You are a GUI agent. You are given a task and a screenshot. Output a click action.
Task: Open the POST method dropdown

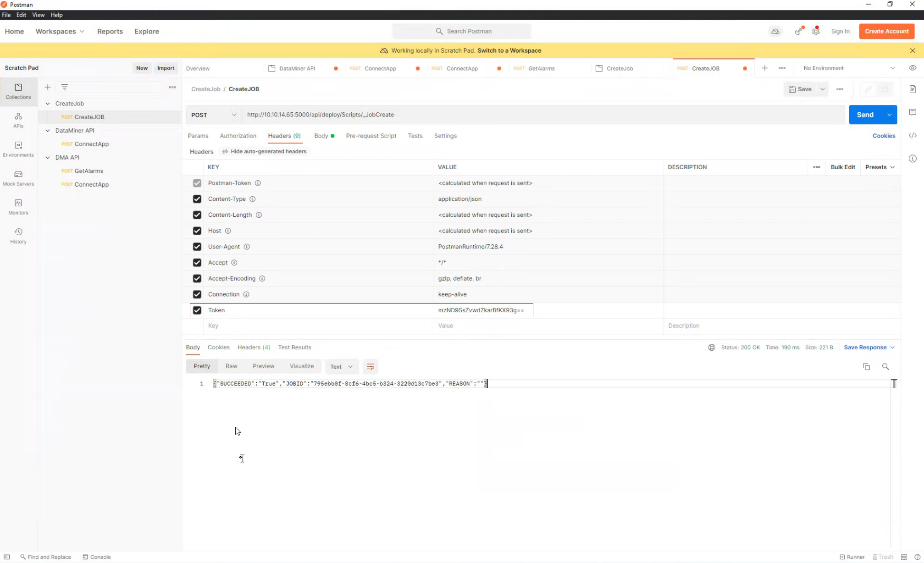[214, 115]
